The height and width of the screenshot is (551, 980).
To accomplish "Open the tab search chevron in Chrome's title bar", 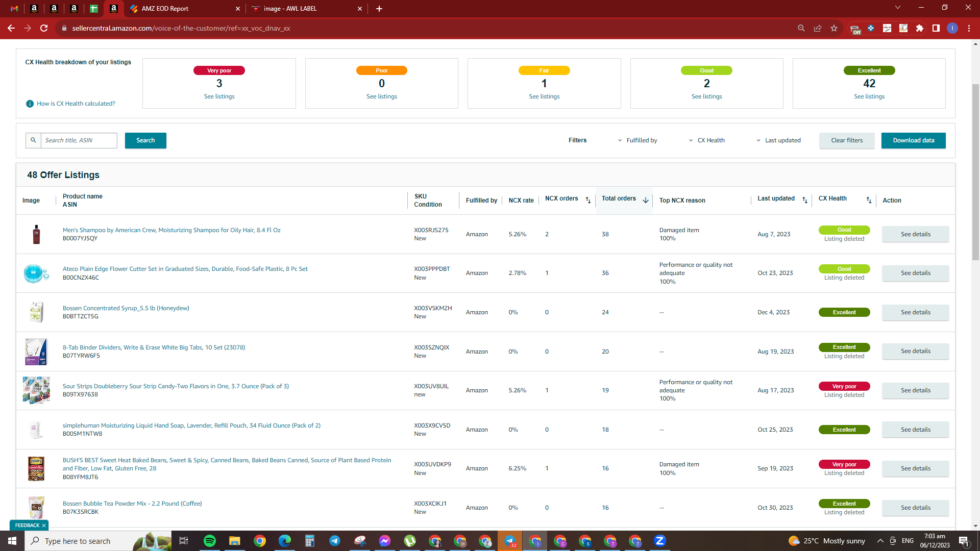I will tap(898, 8).
